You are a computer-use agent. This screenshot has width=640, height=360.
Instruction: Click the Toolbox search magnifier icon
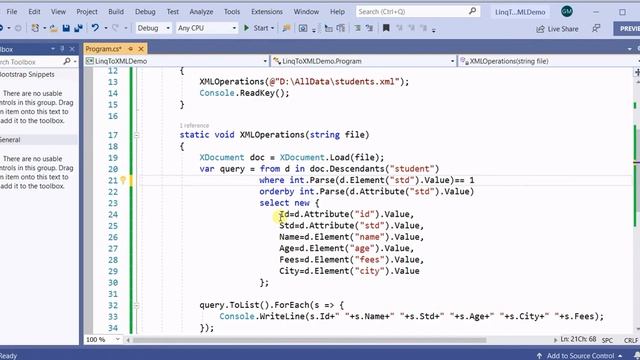pyautogui.click(x=67, y=61)
